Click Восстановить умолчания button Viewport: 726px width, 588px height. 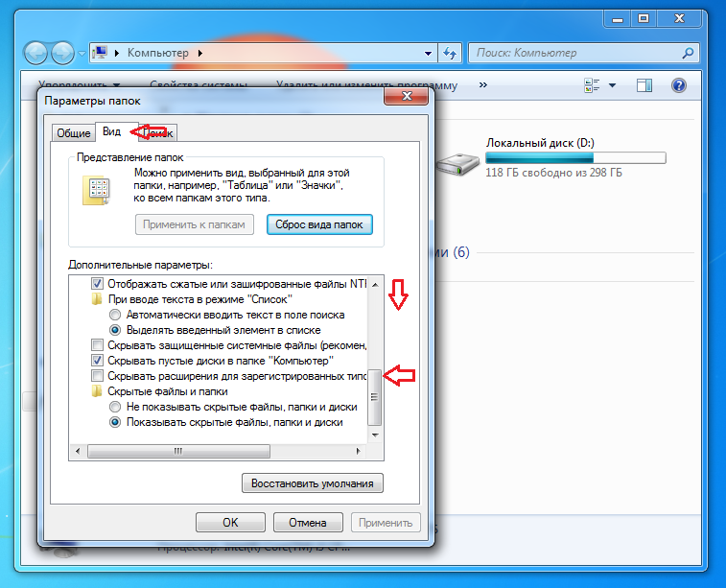coord(313,483)
